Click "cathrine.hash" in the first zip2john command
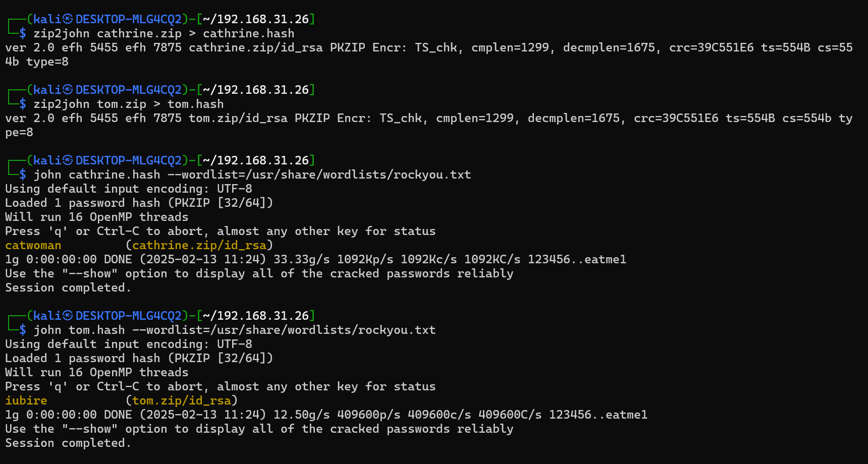The image size is (868, 464). (249, 33)
